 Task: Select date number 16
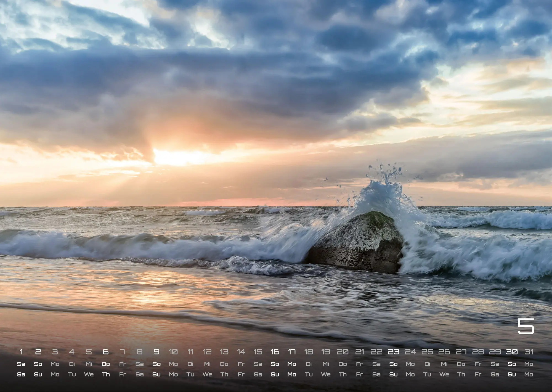(275, 352)
